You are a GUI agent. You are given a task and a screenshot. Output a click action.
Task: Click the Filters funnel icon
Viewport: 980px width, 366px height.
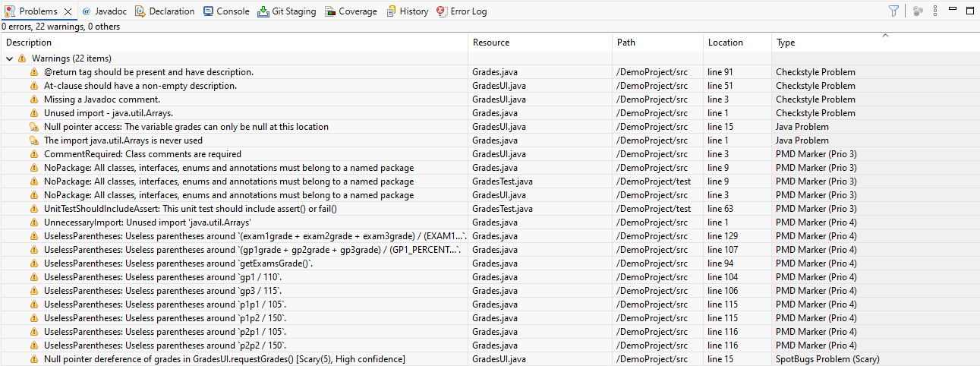(x=893, y=11)
